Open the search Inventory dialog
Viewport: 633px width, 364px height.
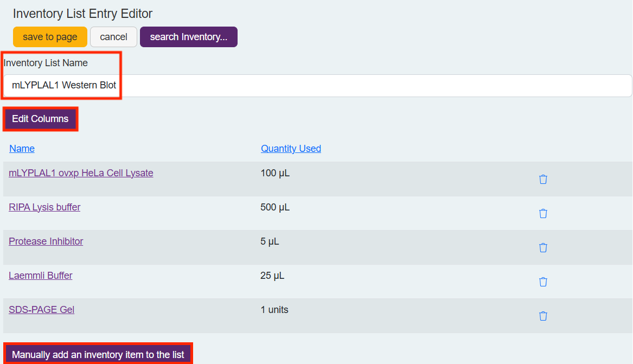pyautogui.click(x=188, y=37)
